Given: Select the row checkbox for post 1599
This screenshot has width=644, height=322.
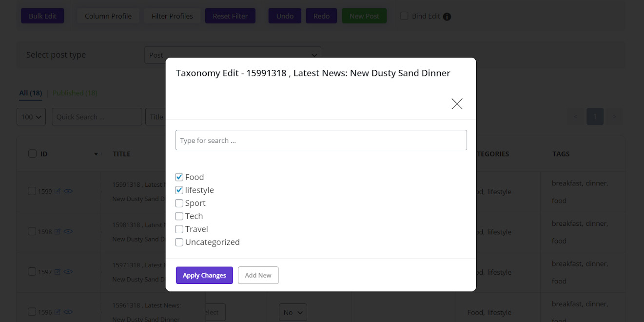Looking at the screenshot, I should 32,191.
